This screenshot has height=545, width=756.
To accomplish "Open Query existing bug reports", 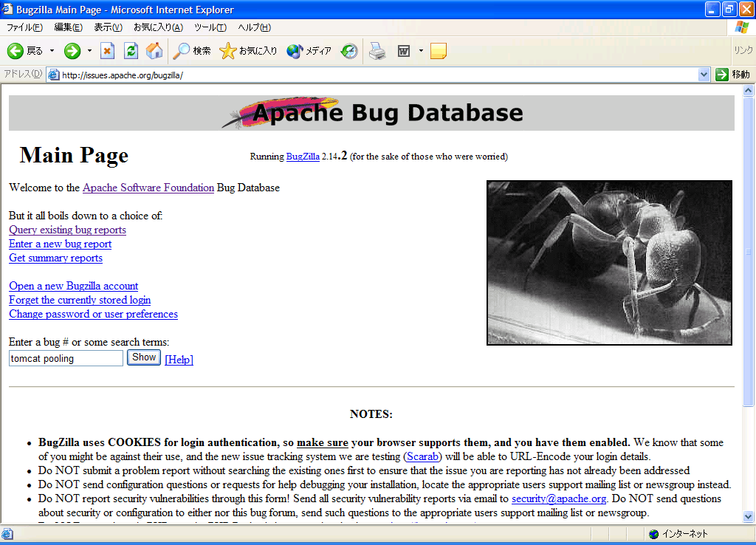I will click(67, 230).
